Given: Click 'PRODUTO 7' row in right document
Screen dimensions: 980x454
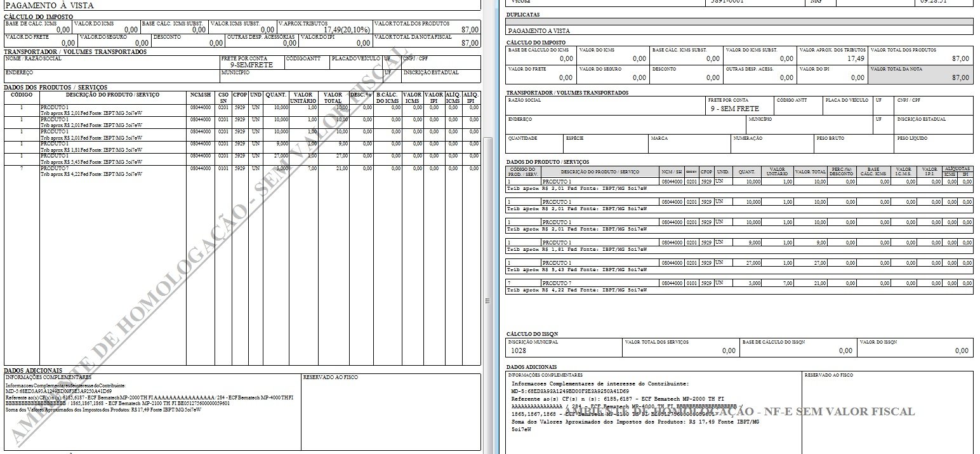Looking at the screenshot, I should coord(739,283).
